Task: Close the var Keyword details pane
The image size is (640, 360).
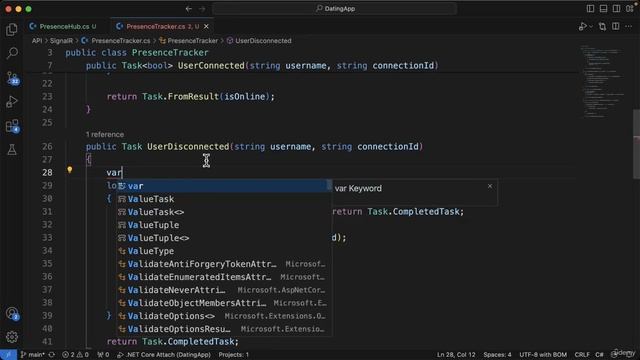Action: tap(490, 186)
